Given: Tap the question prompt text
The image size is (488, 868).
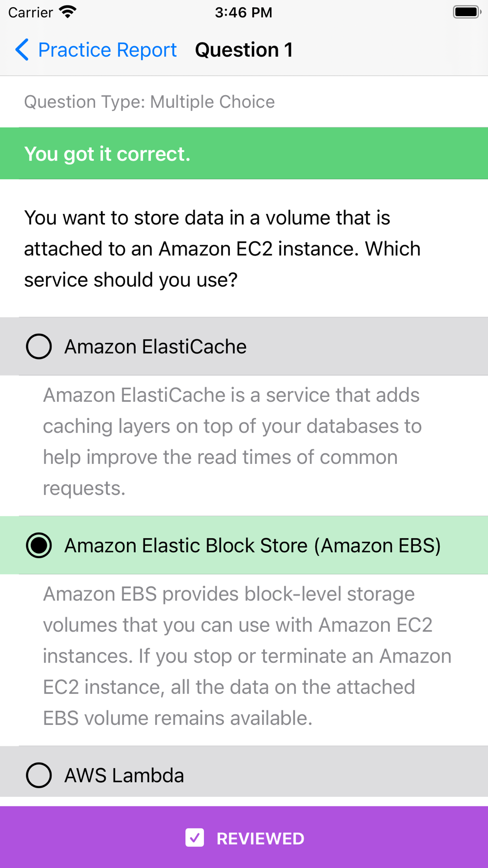Looking at the screenshot, I should click(x=222, y=248).
